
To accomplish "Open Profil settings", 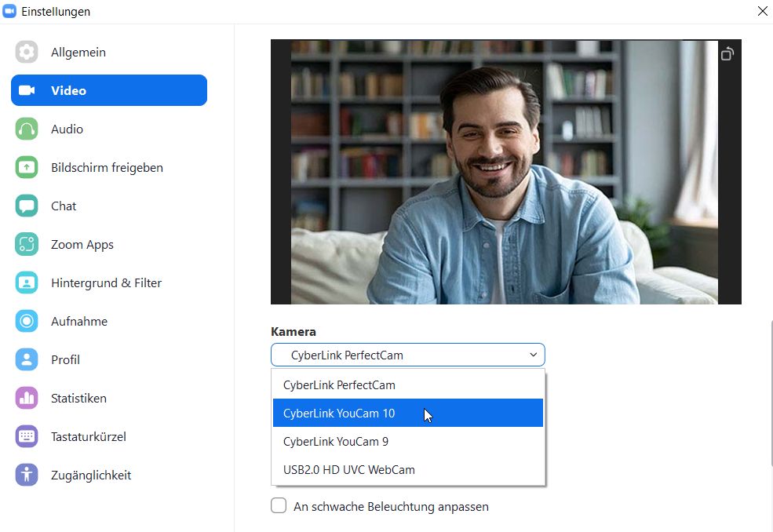I will click(x=109, y=359).
